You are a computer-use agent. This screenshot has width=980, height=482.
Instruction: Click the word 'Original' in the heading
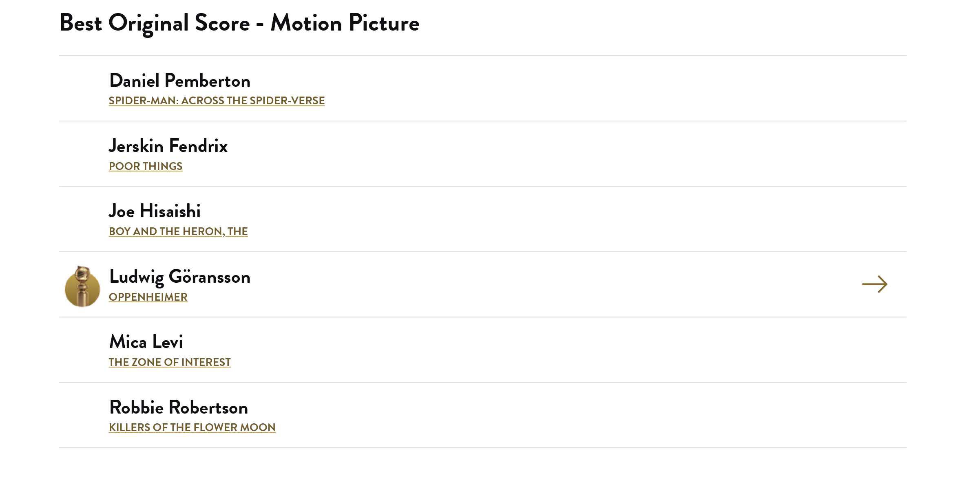148,23
